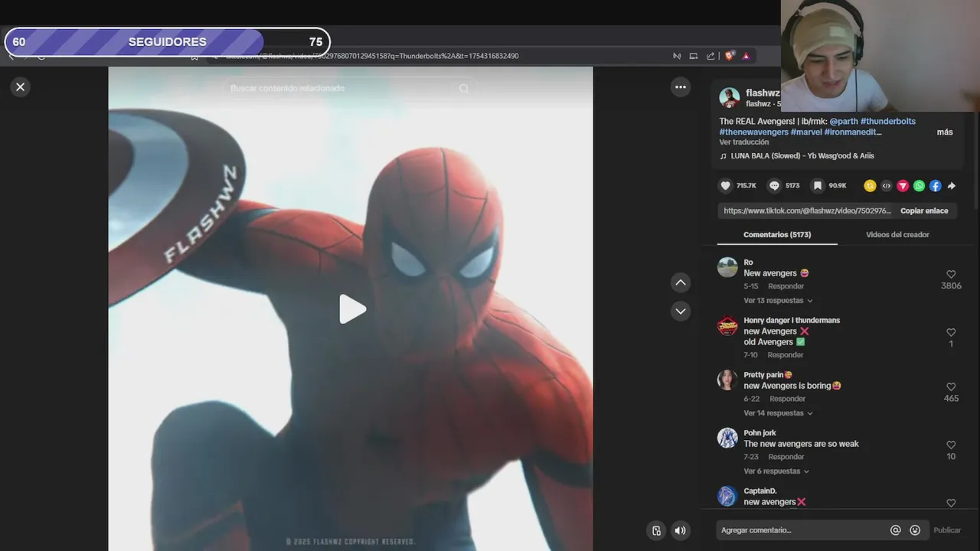Play the paused Spider-Man video
Viewport: 980px width, 551px height.
(351, 309)
